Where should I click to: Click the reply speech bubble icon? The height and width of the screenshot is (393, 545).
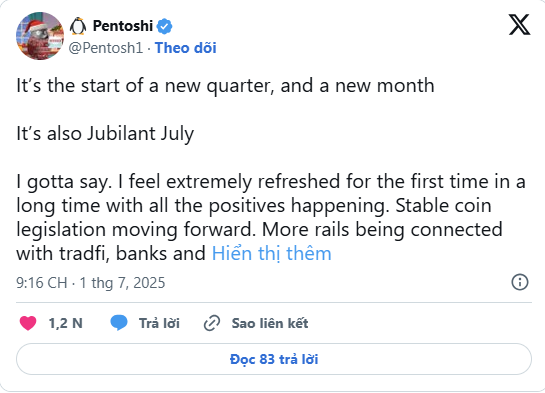119,323
